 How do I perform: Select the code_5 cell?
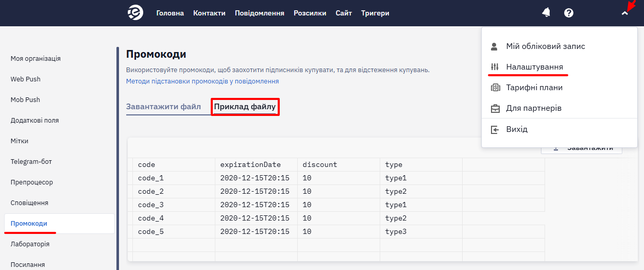coord(174,232)
